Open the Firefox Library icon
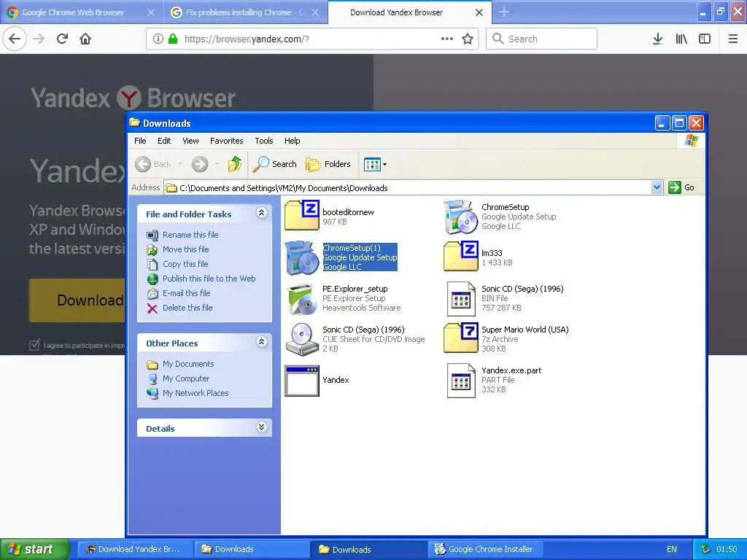The image size is (747, 560). pyautogui.click(x=681, y=39)
